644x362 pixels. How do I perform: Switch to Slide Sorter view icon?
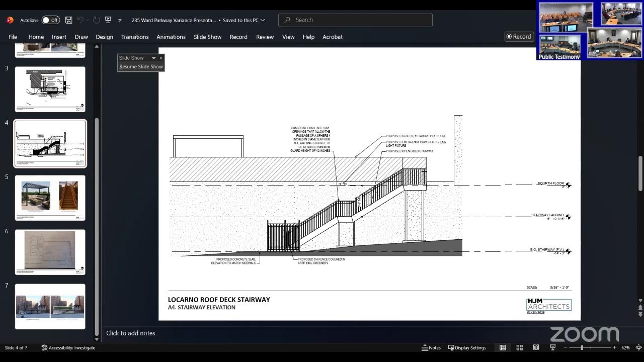[519, 348]
